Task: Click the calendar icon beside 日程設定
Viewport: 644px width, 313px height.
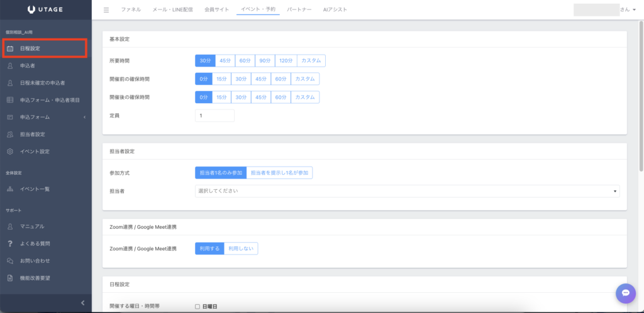Action: (x=10, y=48)
